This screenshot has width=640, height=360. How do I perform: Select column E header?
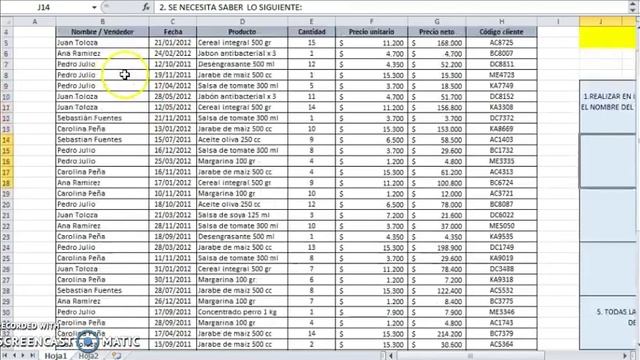point(311,21)
